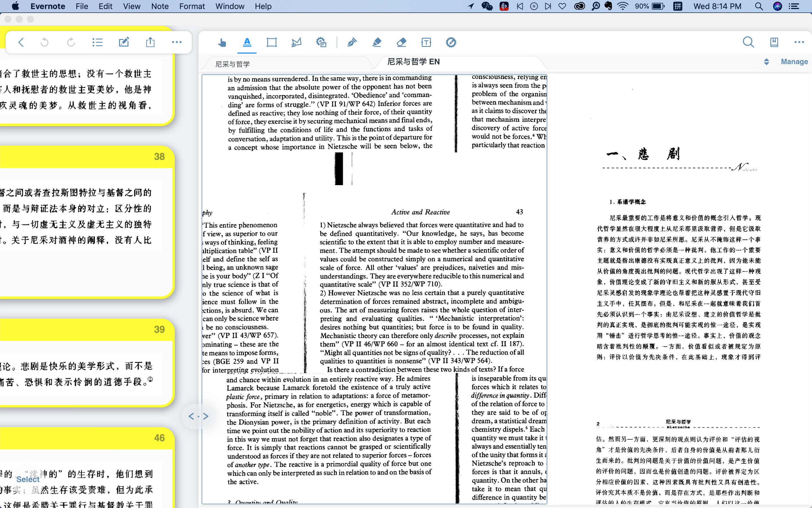
Task: Open the Format menu
Action: click(x=192, y=6)
